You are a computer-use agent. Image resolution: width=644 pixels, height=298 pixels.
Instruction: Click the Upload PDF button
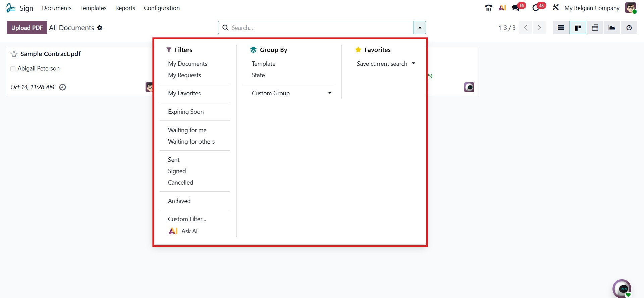[x=27, y=28]
